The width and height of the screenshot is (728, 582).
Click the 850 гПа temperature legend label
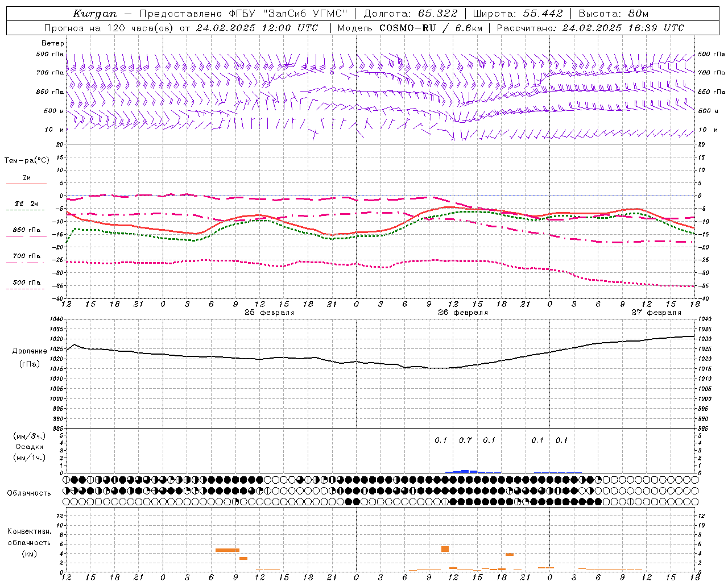[x=27, y=230]
